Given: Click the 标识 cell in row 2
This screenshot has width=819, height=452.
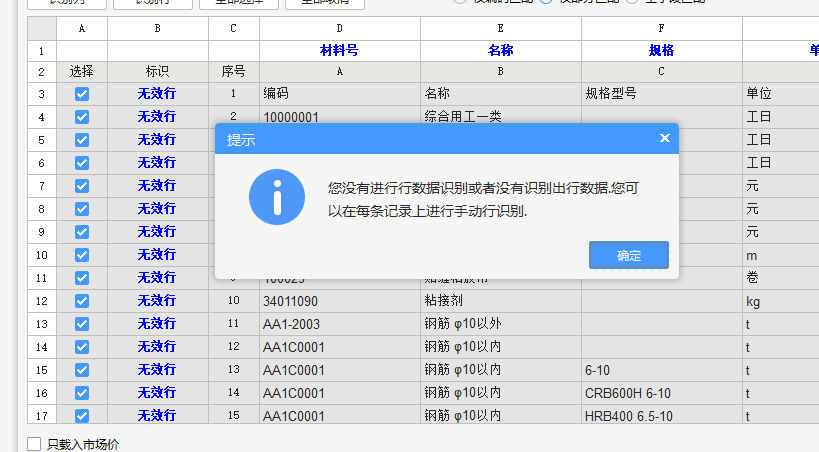Looking at the screenshot, I should point(157,72).
